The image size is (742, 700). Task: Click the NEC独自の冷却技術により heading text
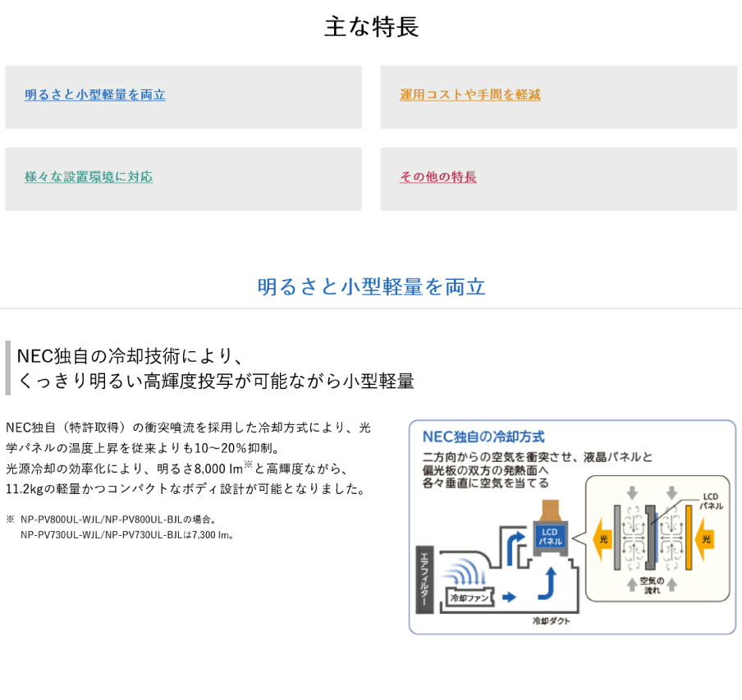[131, 356]
